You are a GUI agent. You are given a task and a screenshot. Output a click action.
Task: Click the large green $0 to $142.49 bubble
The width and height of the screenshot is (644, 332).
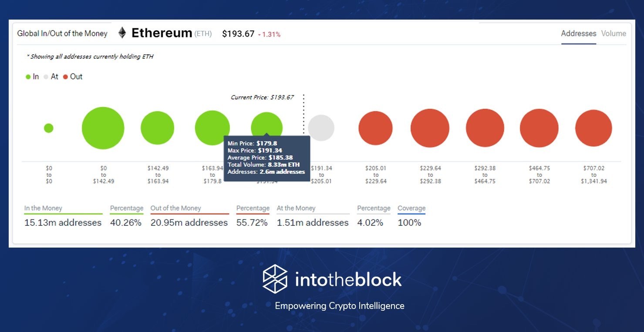tap(103, 128)
